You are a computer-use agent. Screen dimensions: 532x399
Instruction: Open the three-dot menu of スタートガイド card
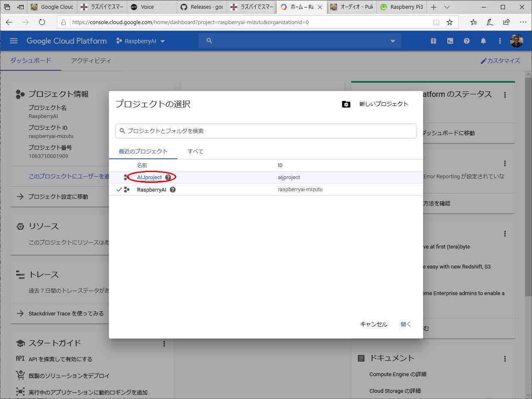coord(164,344)
